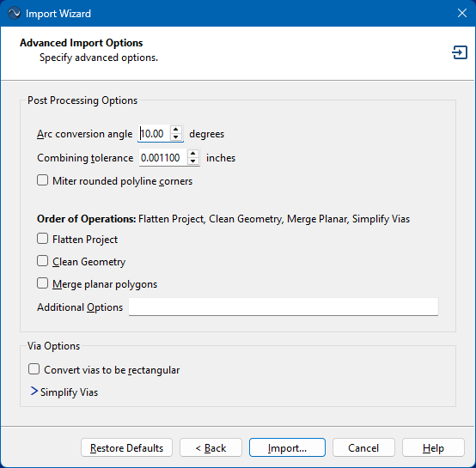Image resolution: width=476 pixels, height=468 pixels.
Task: Click the Order of Operations text
Action: click(223, 219)
